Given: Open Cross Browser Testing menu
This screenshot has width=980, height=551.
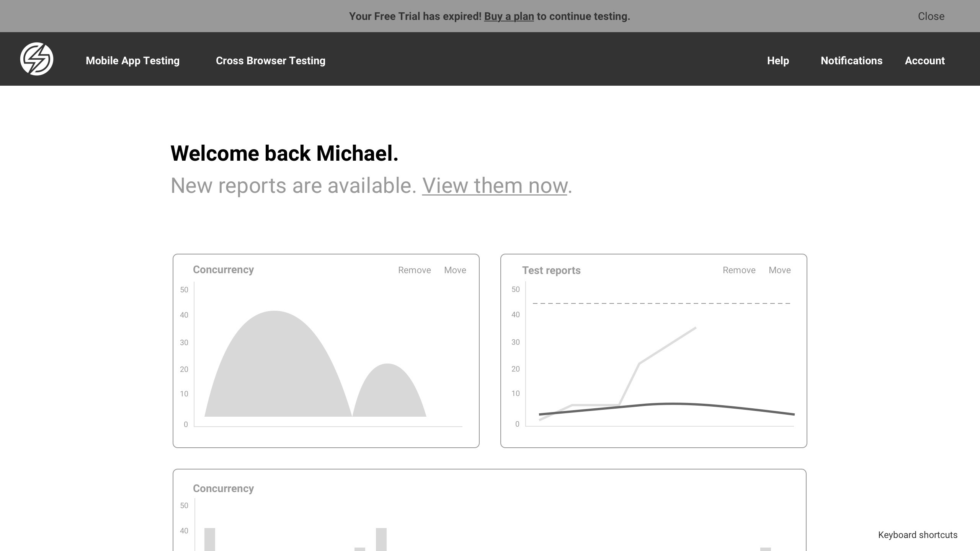Looking at the screenshot, I should point(270,60).
